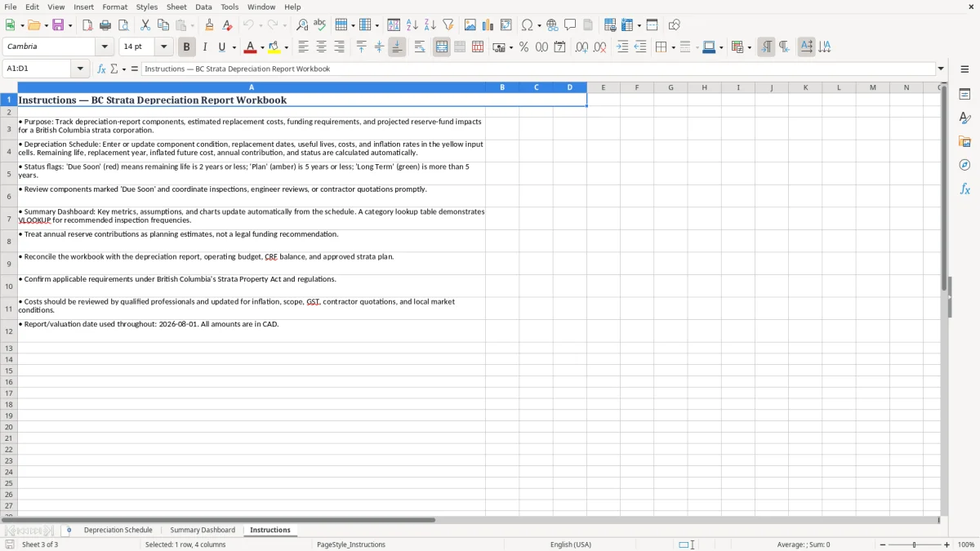Toggle Align Right button
The width and height of the screenshot is (980, 551).
tap(340, 47)
